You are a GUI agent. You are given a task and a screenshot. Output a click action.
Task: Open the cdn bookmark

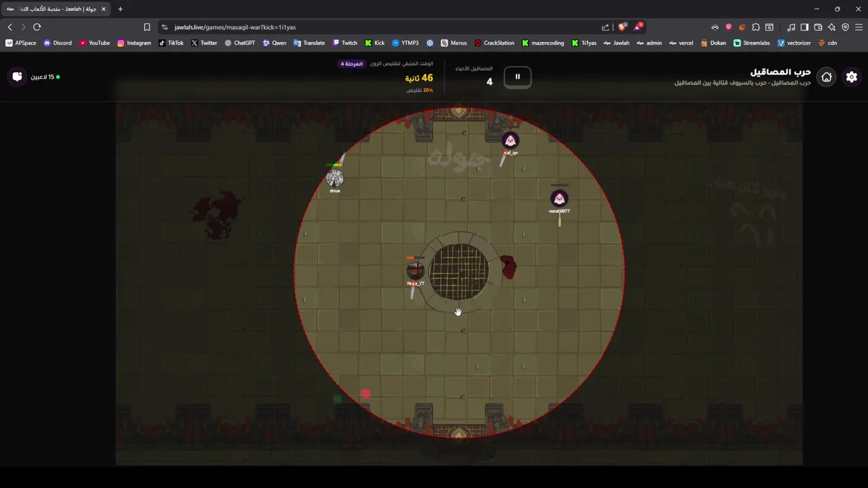click(x=827, y=43)
